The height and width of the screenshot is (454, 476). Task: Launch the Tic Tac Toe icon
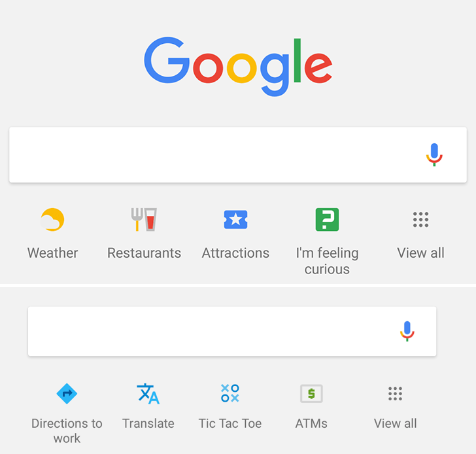(229, 393)
